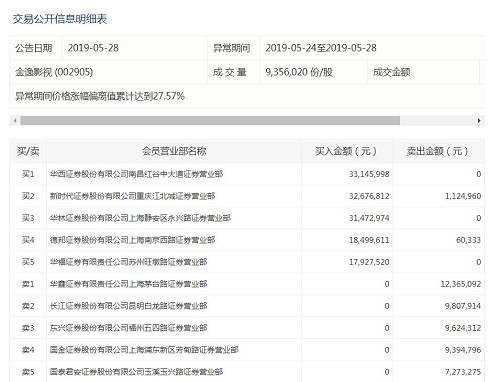Click the 买入金额（元） column header
Image resolution: width=500 pixels, height=382 pixels.
click(346, 151)
